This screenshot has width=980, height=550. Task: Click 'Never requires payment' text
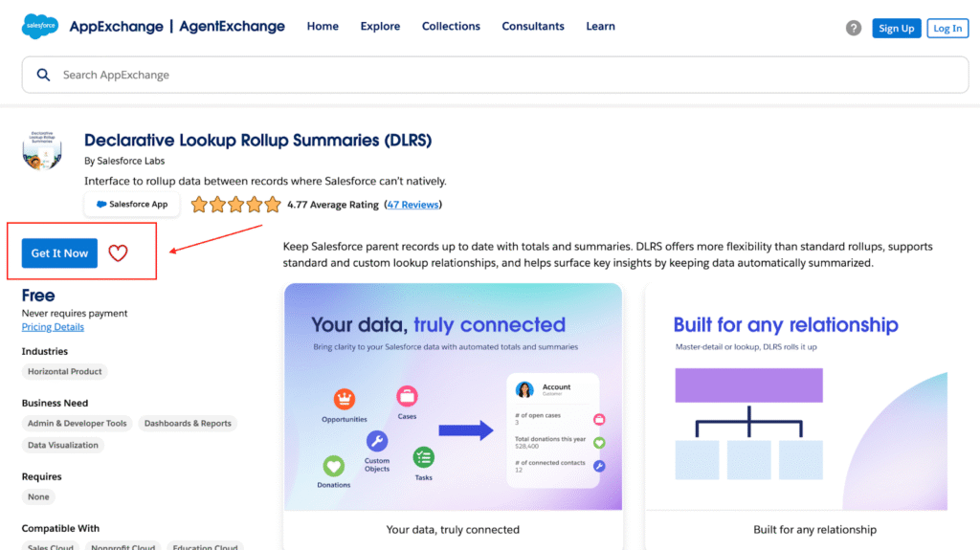coord(75,313)
